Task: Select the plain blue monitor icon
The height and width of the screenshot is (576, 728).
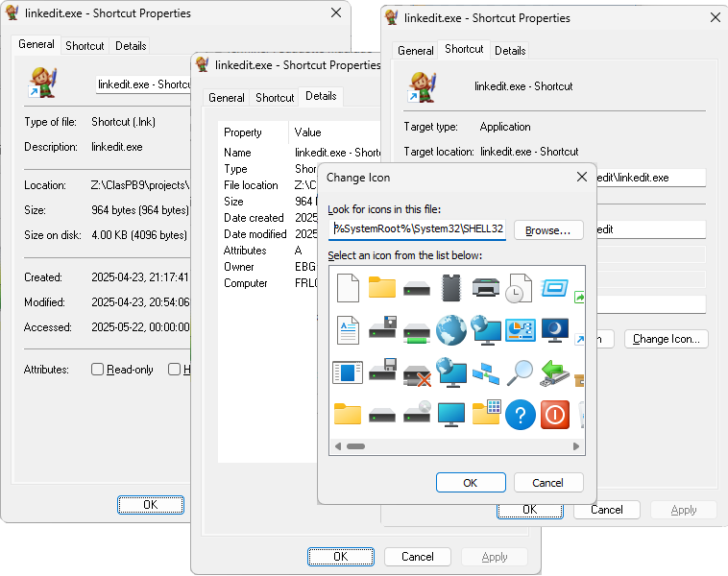Action: [x=451, y=415]
